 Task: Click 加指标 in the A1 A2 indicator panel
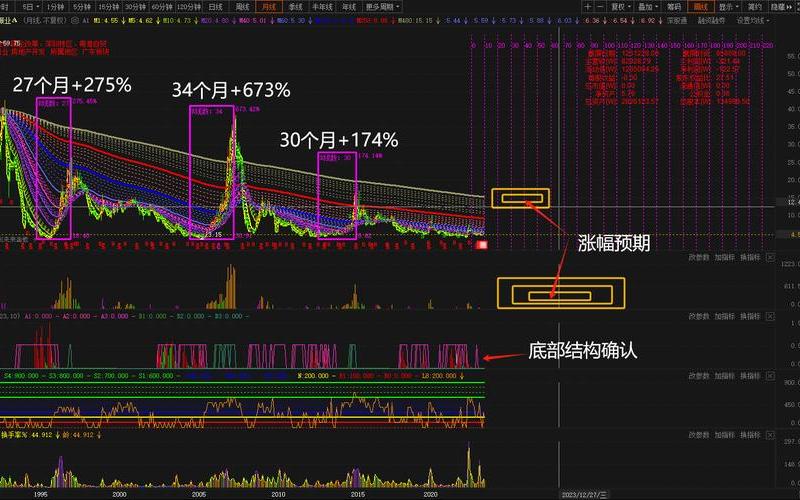coord(724,316)
